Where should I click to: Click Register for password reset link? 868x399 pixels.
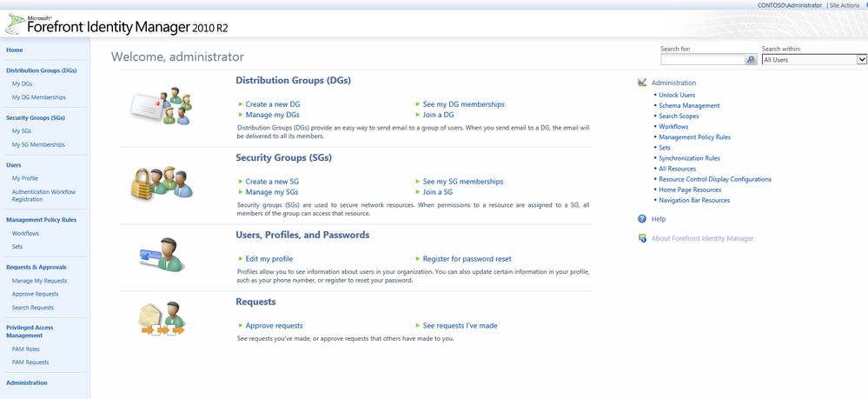[x=467, y=259]
